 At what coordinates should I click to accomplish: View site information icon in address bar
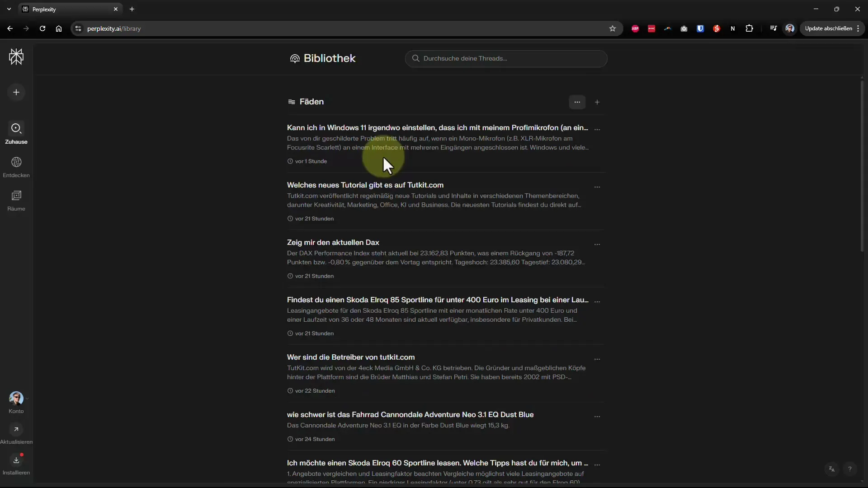point(78,28)
